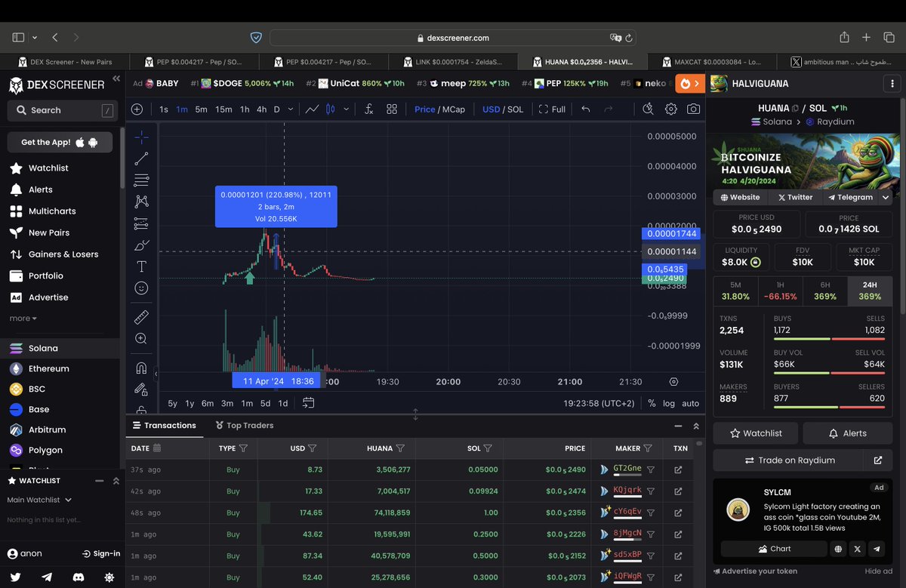
Task: Switch to the Top Traders tab
Action: pos(245,425)
